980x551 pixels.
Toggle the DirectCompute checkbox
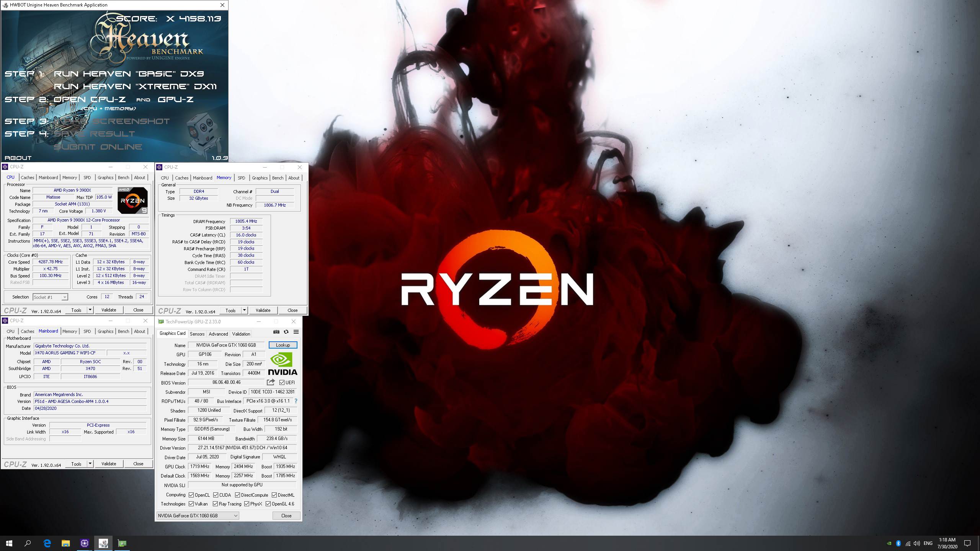[237, 495]
